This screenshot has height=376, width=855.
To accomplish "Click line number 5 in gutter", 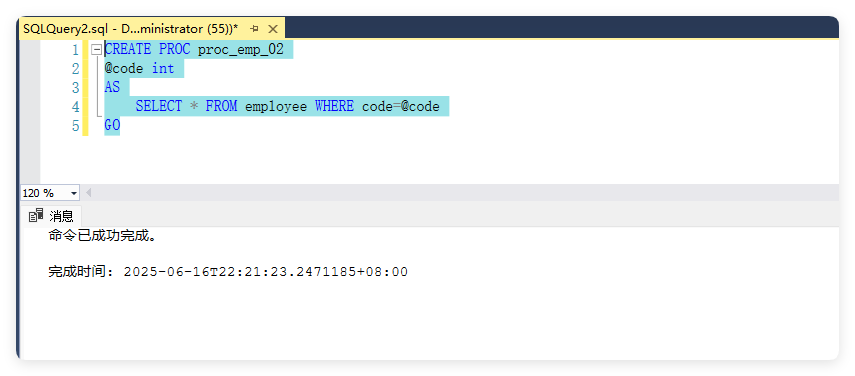I will (75, 126).
